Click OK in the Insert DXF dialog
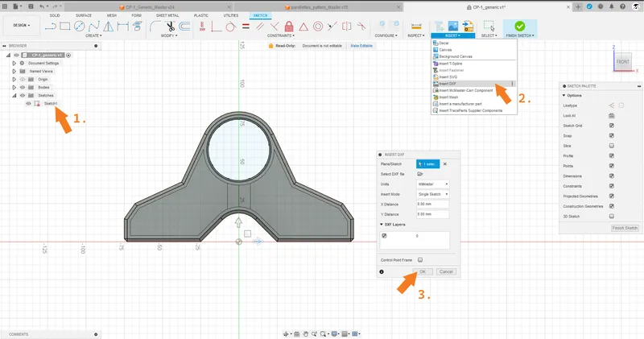 pyautogui.click(x=423, y=271)
